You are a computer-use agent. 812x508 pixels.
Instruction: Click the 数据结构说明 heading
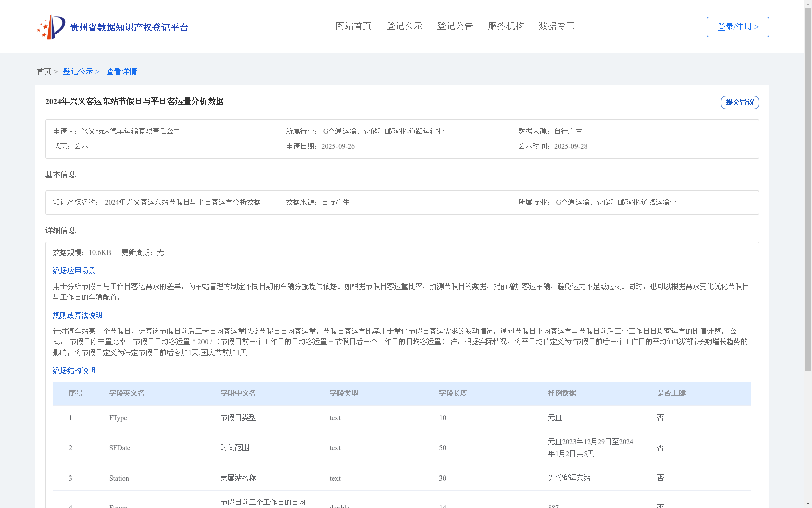(x=74, y=371)
